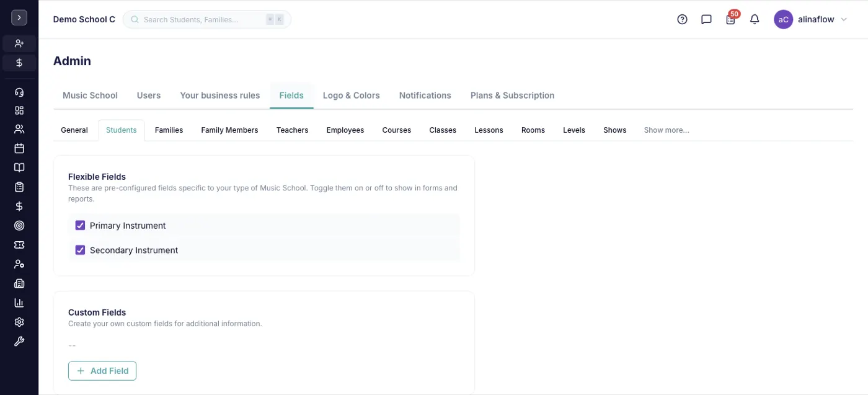The height and width of the screenshot is (395, 868).
Task: Click the add-person quick action icon
Action: coord(19,43)
